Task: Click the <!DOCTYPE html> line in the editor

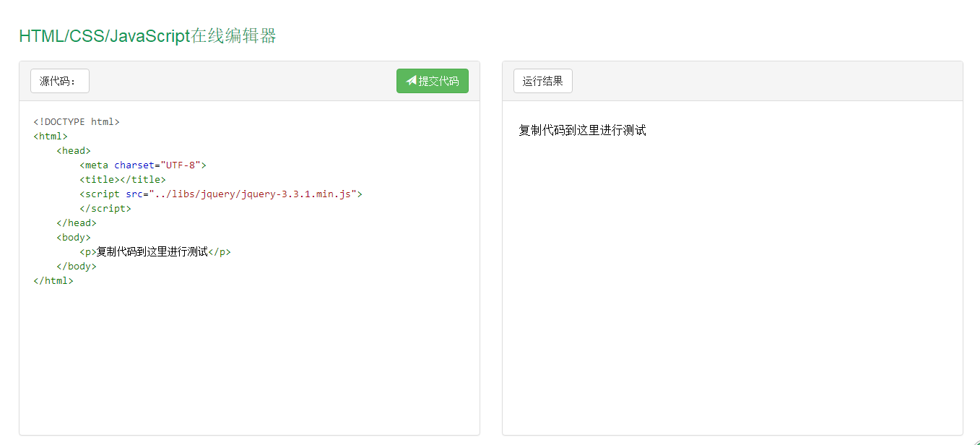Action: (x=77, y=121)
